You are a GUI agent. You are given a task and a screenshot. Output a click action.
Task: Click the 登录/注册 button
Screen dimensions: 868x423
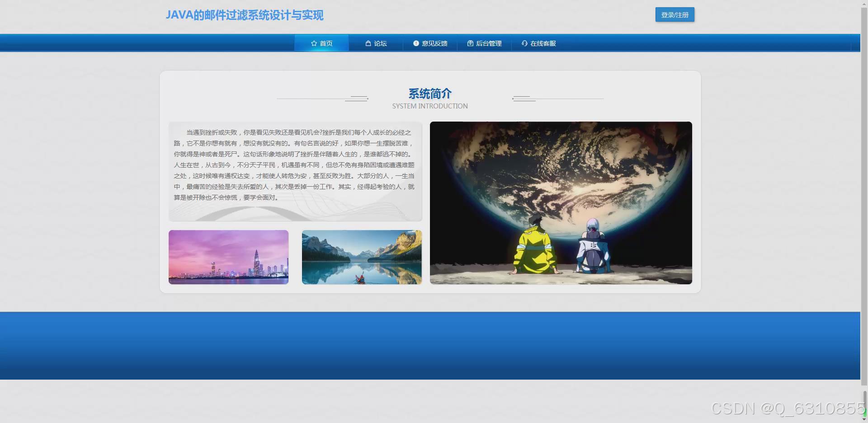click(x=675, y=15)
